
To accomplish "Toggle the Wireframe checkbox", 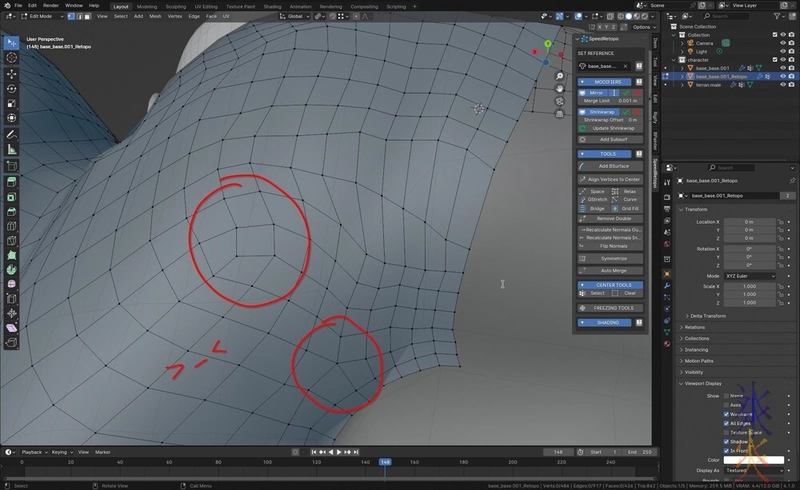I will 726,413.
